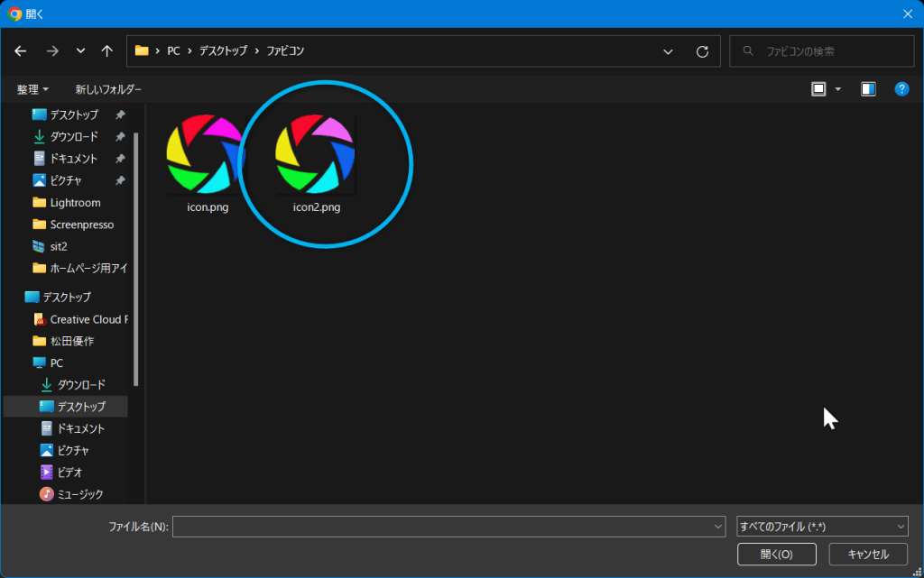Open the 整理 menu

[32, 89]
